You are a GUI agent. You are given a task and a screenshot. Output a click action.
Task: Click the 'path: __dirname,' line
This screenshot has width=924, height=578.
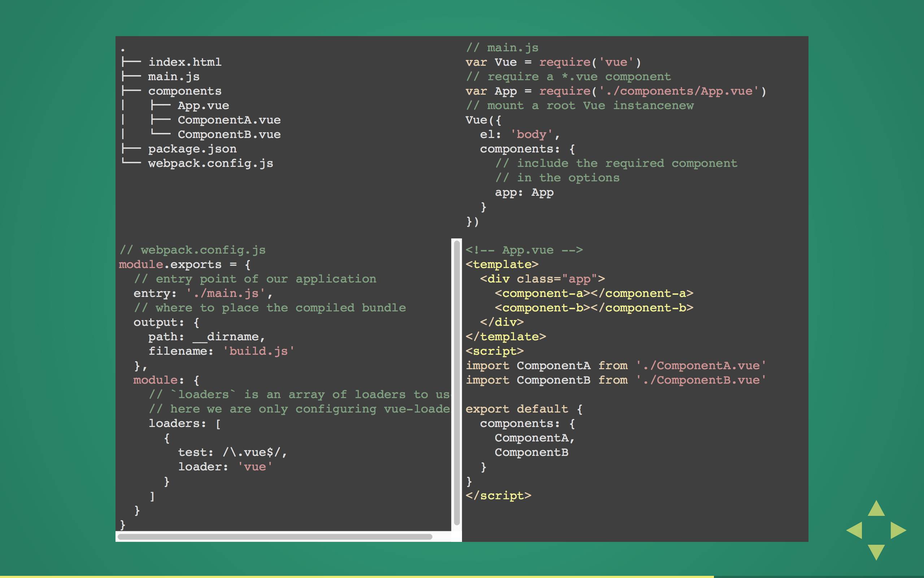[x=206, y=337]
